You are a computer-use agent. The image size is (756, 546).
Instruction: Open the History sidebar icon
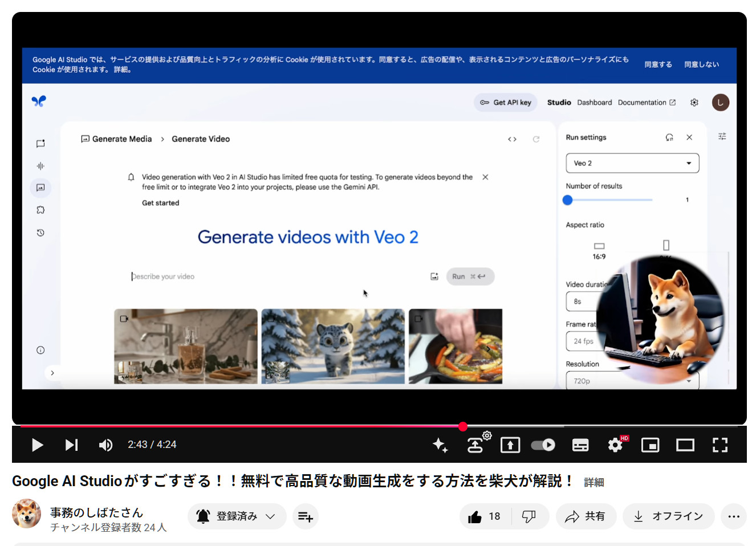(40, 233)
